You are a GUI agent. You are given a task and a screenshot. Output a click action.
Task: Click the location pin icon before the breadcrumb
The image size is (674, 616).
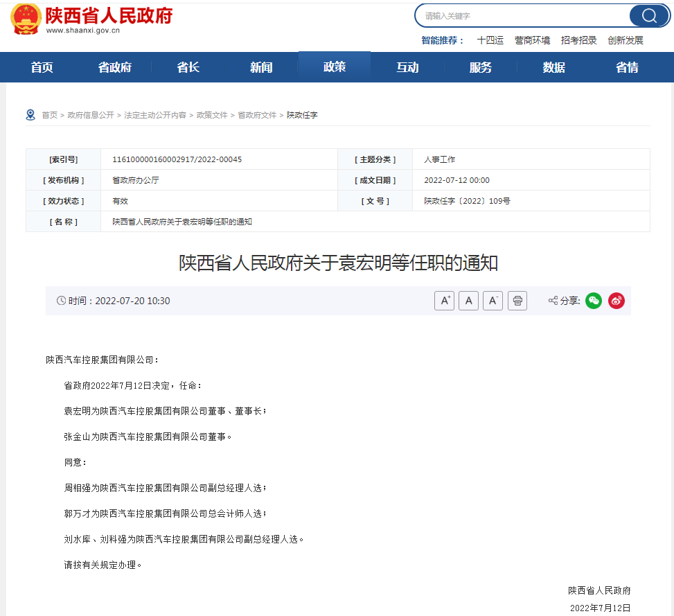click(30, 114)
